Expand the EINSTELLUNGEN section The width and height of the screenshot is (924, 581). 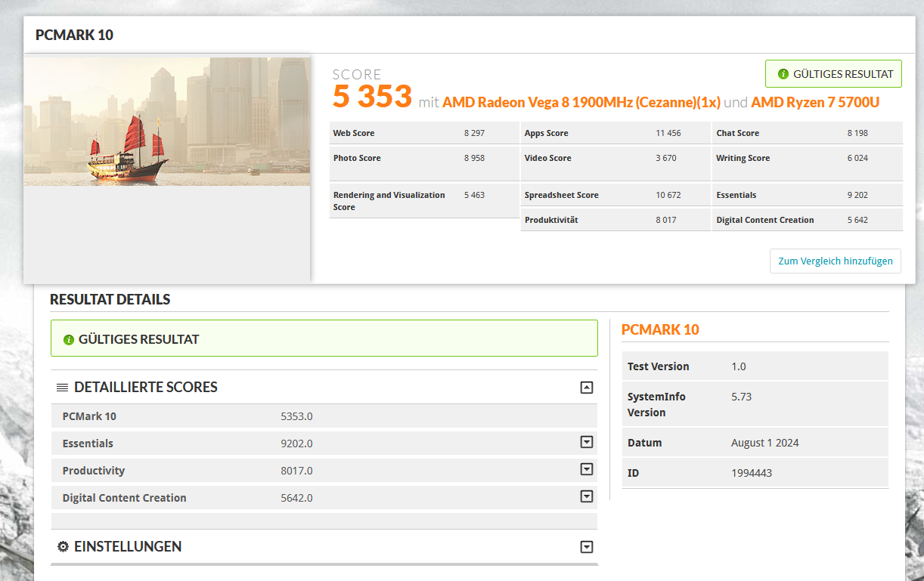[x=586, y=547]
